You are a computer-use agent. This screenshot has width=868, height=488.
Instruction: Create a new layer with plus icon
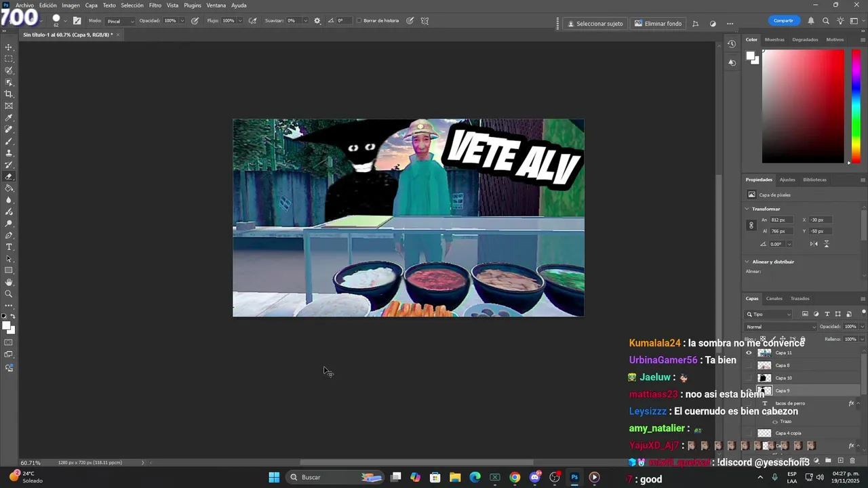tap(841, 461)
